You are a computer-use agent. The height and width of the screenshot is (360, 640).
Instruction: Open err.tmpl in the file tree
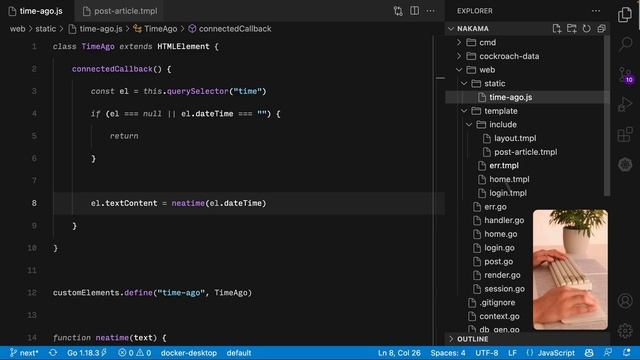coord(504,166)
